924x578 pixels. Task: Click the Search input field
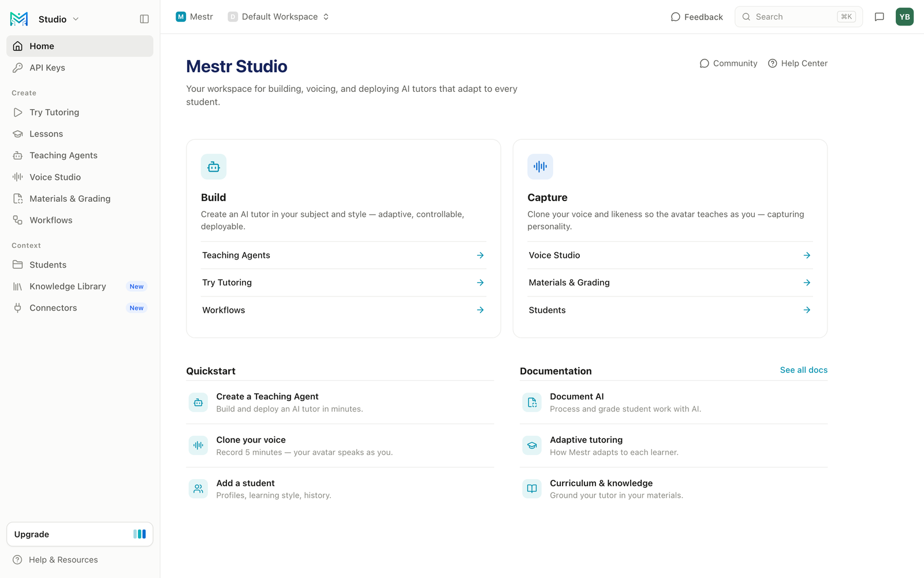point(799,17)
